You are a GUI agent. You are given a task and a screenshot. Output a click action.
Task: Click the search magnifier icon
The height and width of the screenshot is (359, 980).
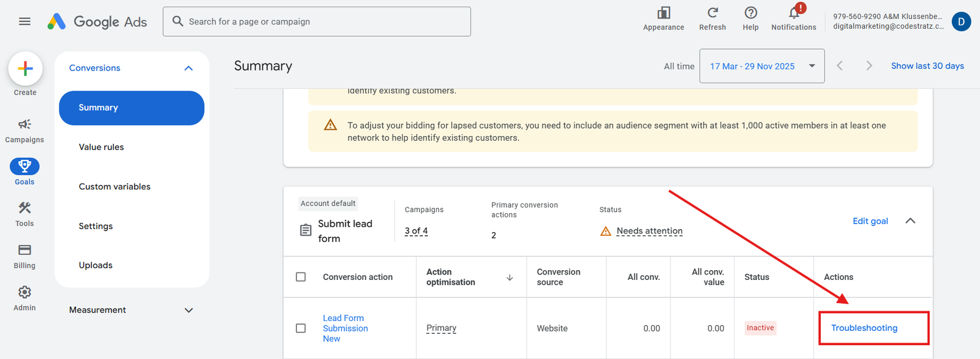click(178, 21)
